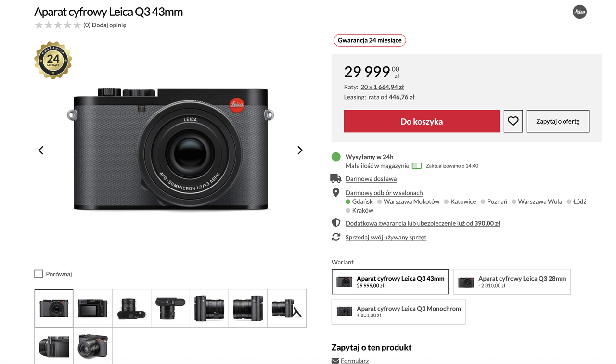616x364 pixels.
Task: Select variant Leica Q3 Monochrom
Action: coord(398,312)
